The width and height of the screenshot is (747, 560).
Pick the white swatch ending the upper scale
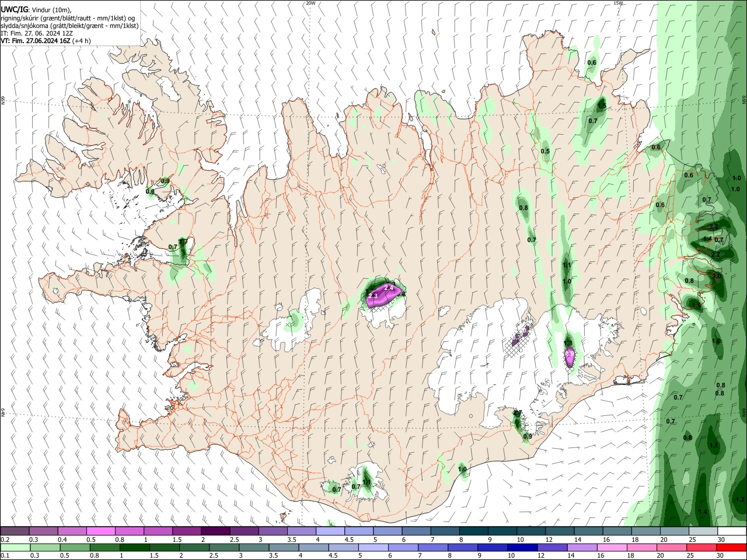(x=732, y=531)
